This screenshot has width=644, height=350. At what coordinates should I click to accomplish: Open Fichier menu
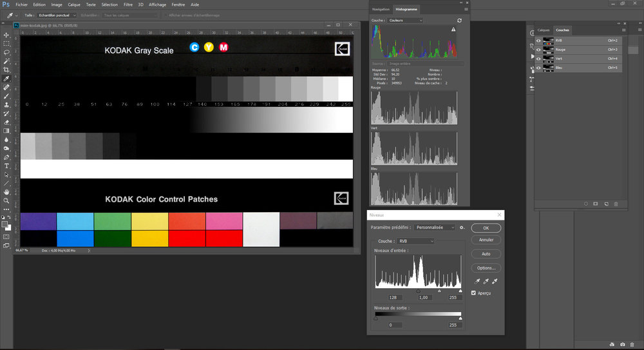(x=21, y=5)
